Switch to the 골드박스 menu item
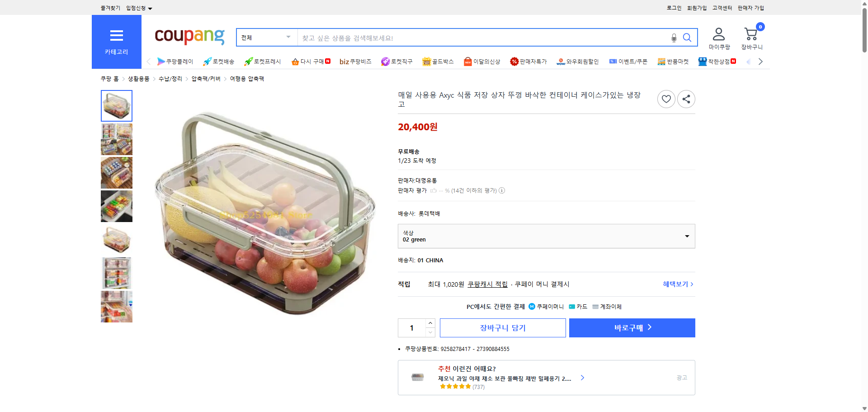The width and height of the screenshot is (868, 412). 438,62
